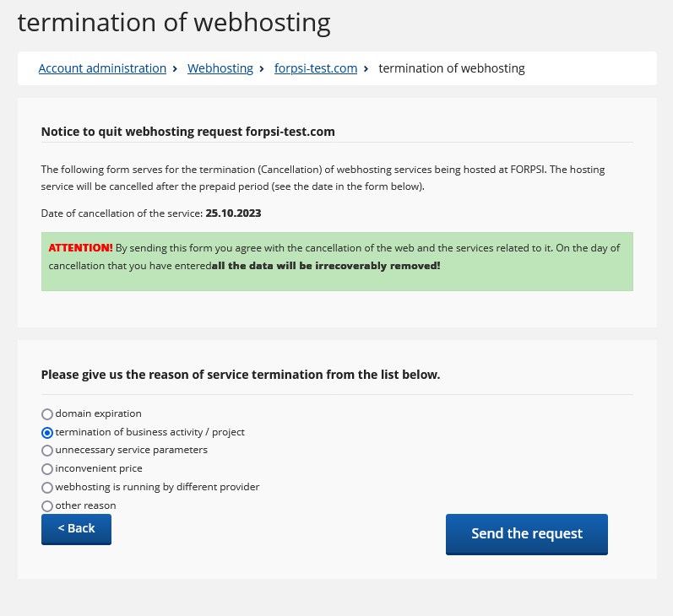Click the Notice to quit webhosting request heading
This screenshot has height=616, width=673.
pyautogui.click(x=188, y=132)
